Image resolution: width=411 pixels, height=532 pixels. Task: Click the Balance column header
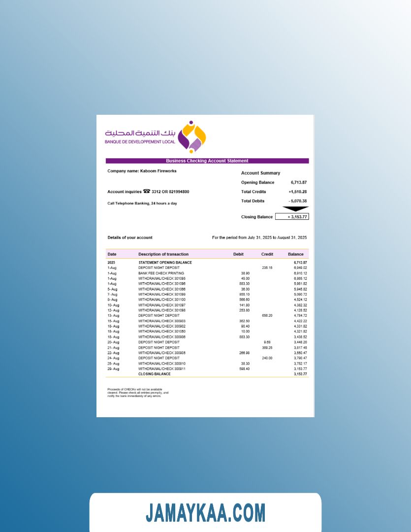[295, 254]
